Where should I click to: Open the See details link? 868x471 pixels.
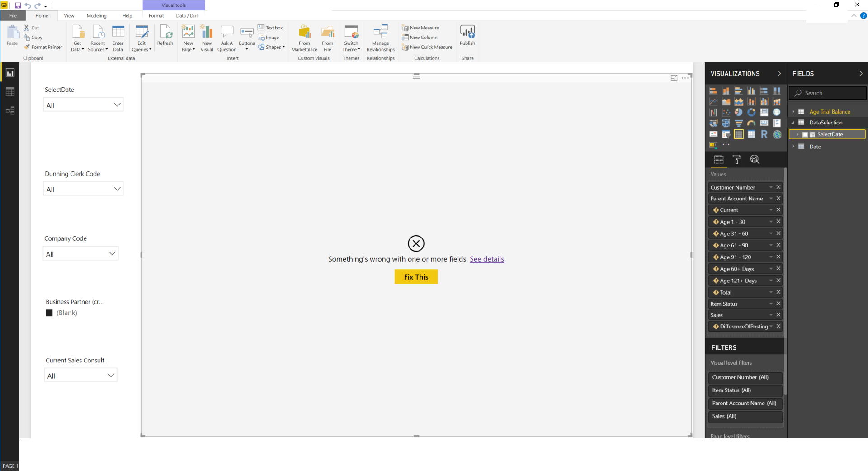coord(487,259)
